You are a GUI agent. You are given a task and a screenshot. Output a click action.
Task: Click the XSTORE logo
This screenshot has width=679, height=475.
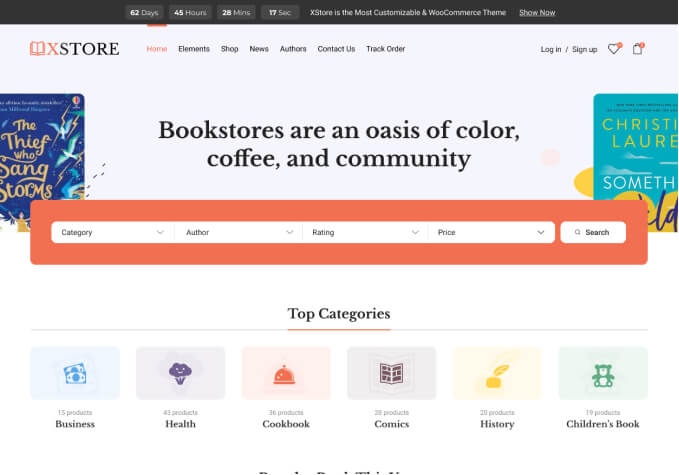pyautogui.click(x=75, y=49)
